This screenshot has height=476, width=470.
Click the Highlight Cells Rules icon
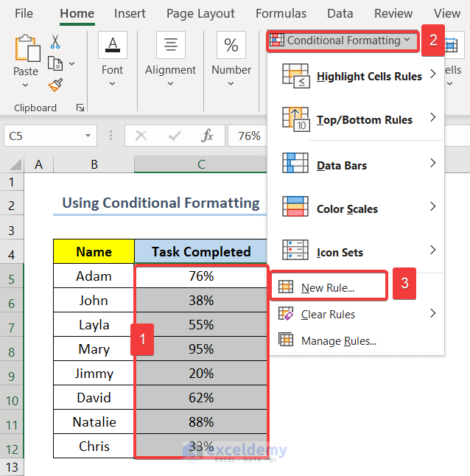(x=296, y=76)
